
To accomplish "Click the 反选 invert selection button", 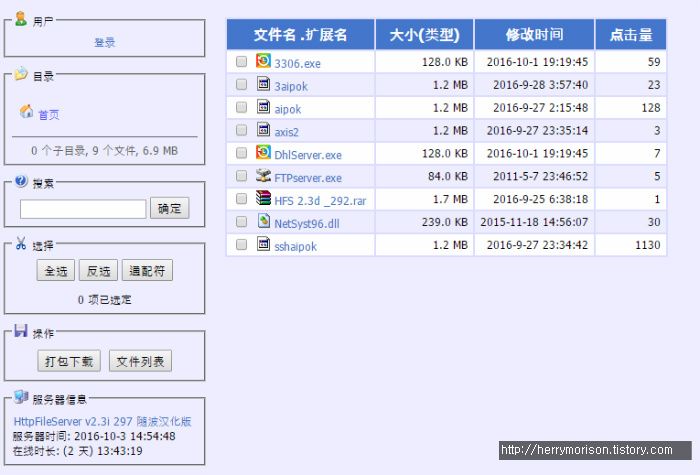I will pyautogui.click(x=99, y=271).
